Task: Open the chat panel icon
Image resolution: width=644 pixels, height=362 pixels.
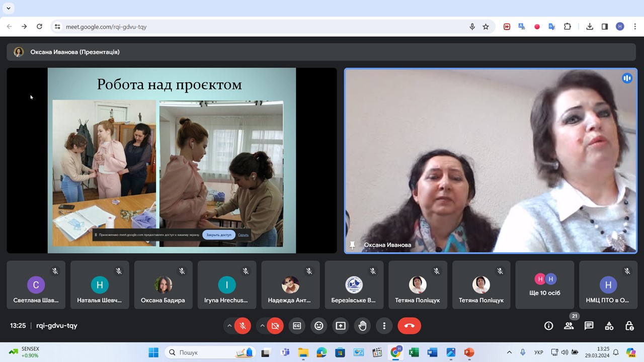Action: pyautogui.click(x=589, y=326)
